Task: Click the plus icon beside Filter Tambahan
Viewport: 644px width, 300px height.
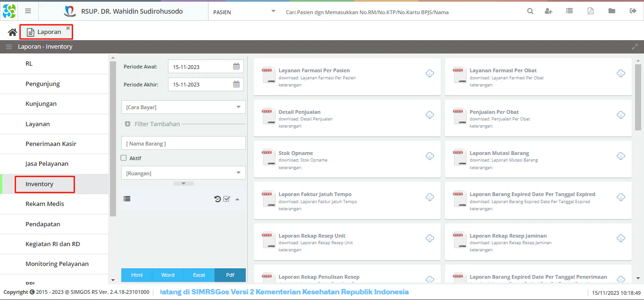Action: [127, 124]
